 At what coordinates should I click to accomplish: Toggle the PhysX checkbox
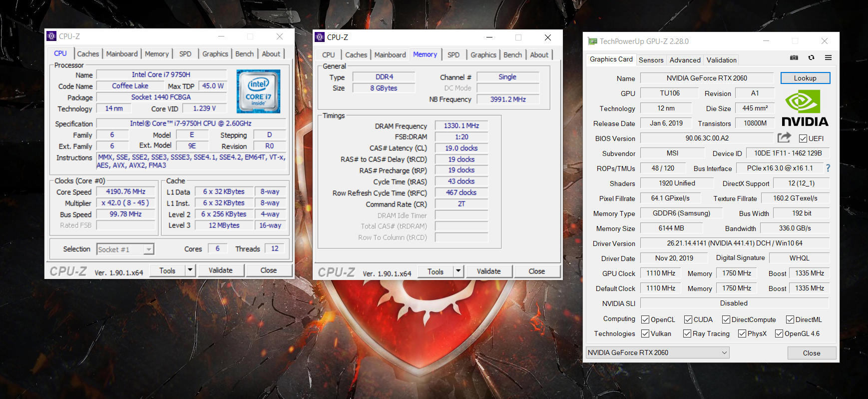[x=742, y=333]
